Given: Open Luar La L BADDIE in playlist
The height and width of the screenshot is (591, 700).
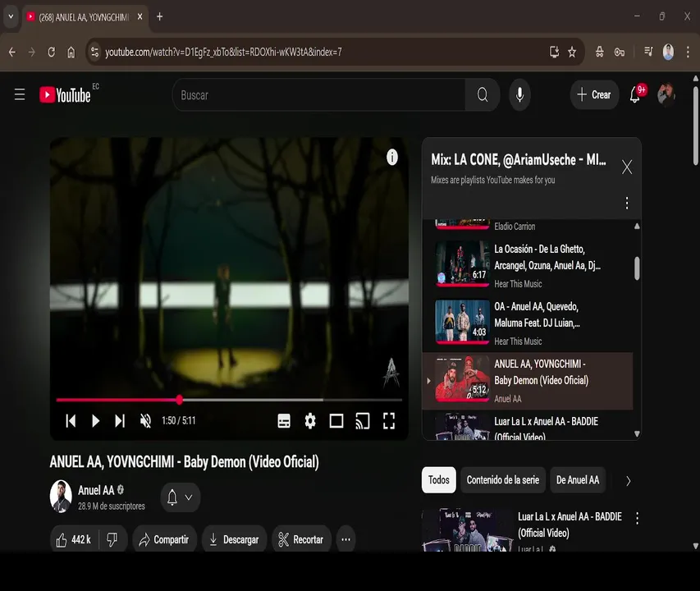Looking at the screenshot, I should 527,426.
